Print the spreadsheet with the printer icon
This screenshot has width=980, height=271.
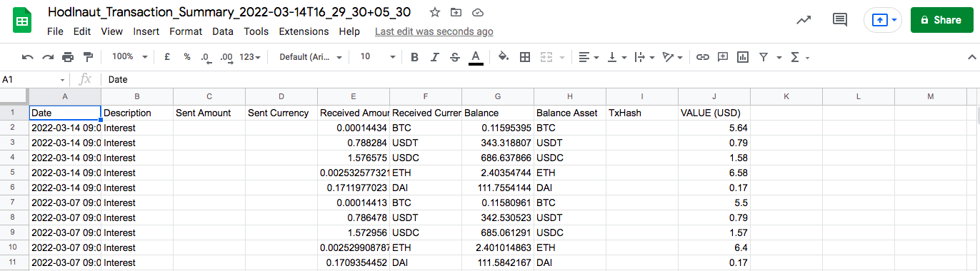point(68,57)
